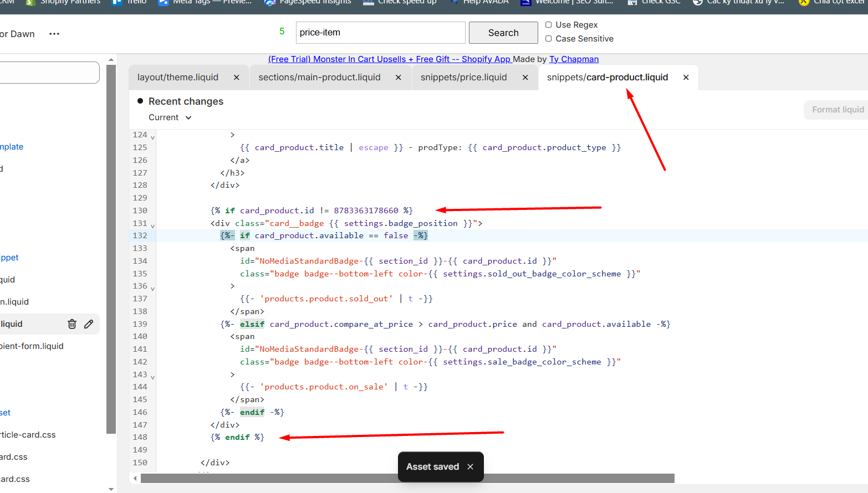Screen dimensions: 868x493
Task: Click the Recent changes heading
Action: pos(186,101)
